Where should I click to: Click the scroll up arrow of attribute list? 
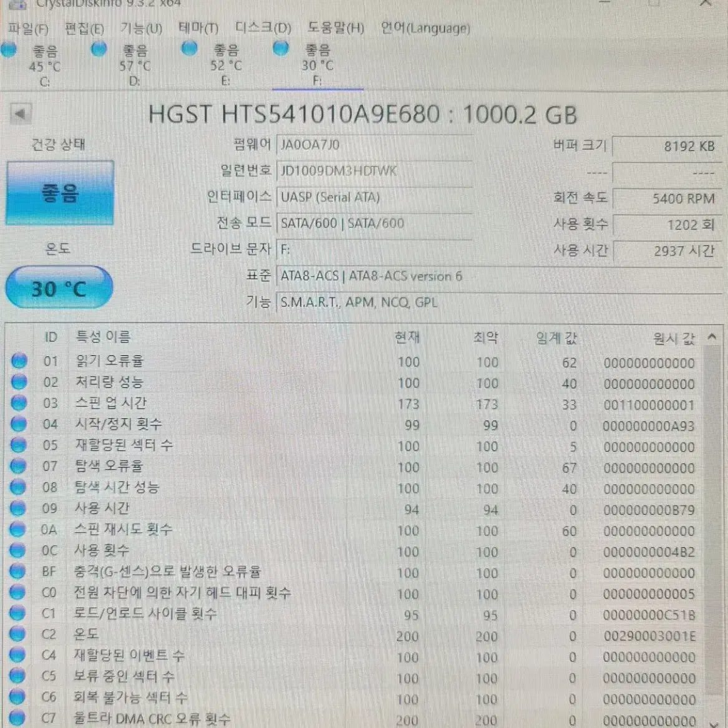coord(712,337)
